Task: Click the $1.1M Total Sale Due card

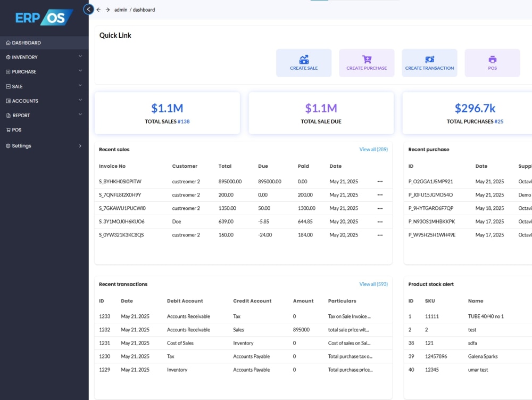Action: point(321,113)
